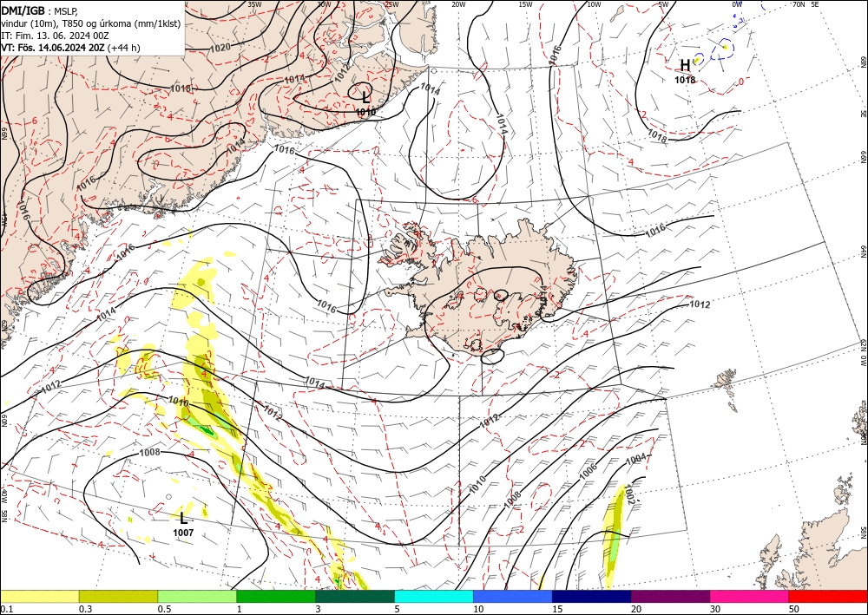Choose the green 1–3 legend swatch
The width and height of the screenshot is (868, 615).
click(276, 596)
